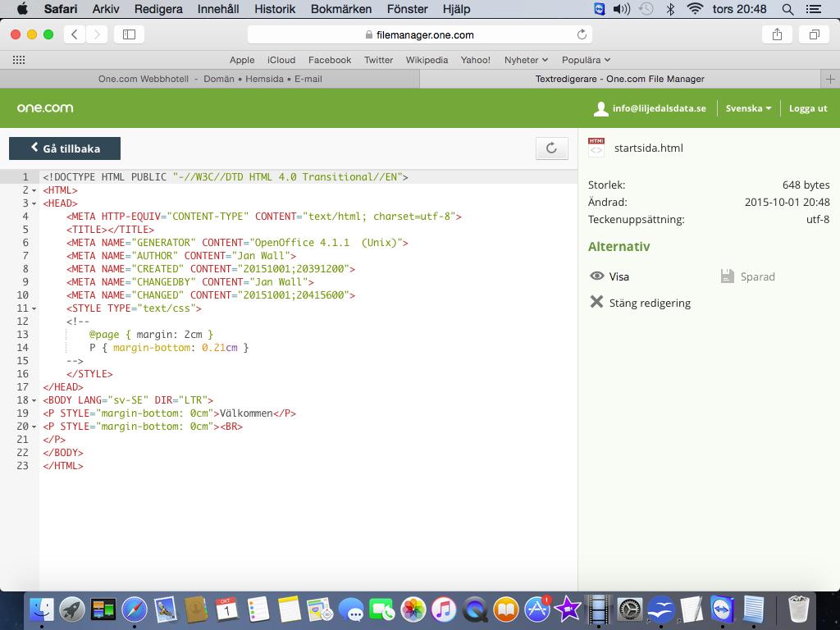Open the Yahoo! bookmark
The width and height of the screenshot is (840, 630).
pyautogui.click(x=475, y=60)
